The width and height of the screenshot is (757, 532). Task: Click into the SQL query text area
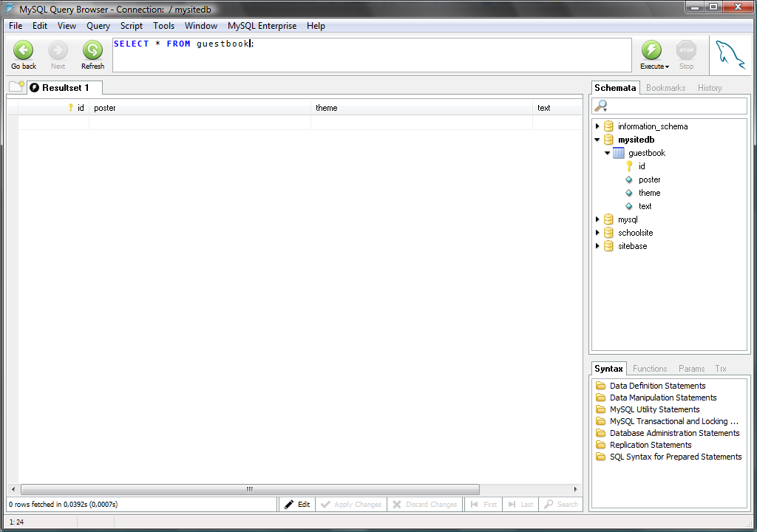(370, 55)
